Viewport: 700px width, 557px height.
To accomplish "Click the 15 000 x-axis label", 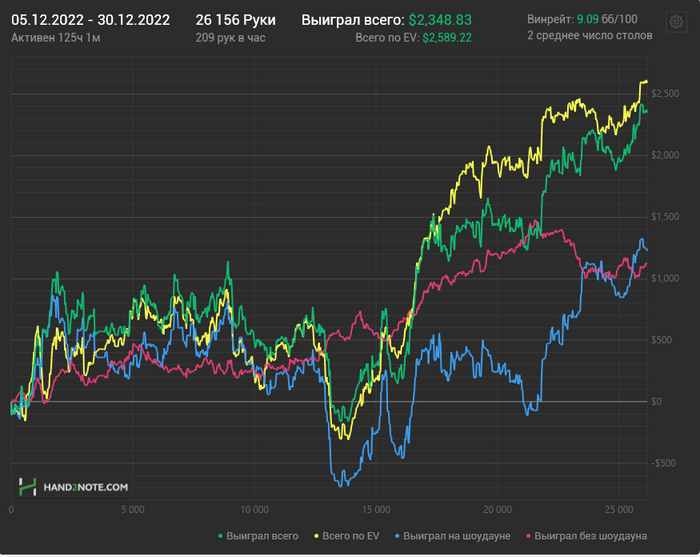I will (x=376, y=509).
